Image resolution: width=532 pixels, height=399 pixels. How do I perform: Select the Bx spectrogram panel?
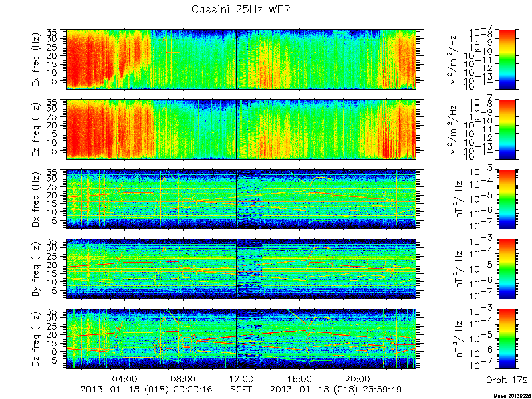tap(241, 199)
